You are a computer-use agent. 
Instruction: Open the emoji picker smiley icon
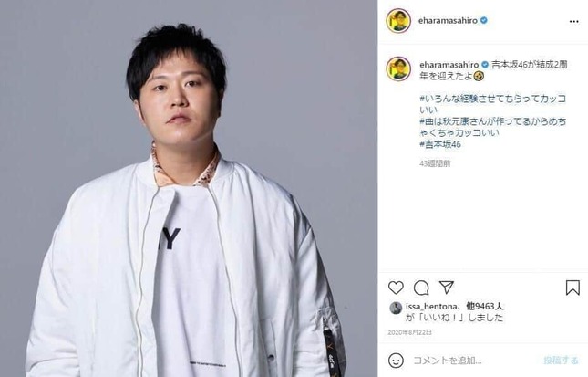tap(396, 361)
